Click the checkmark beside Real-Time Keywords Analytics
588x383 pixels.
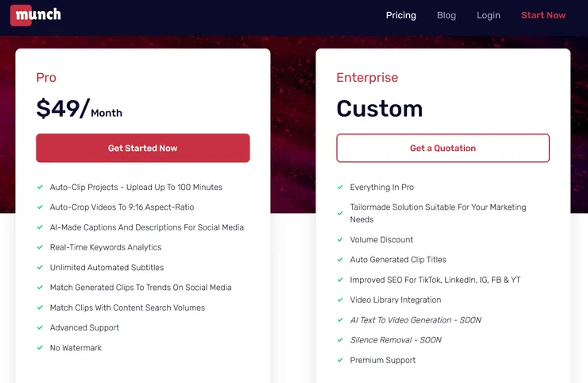[40, 247]
